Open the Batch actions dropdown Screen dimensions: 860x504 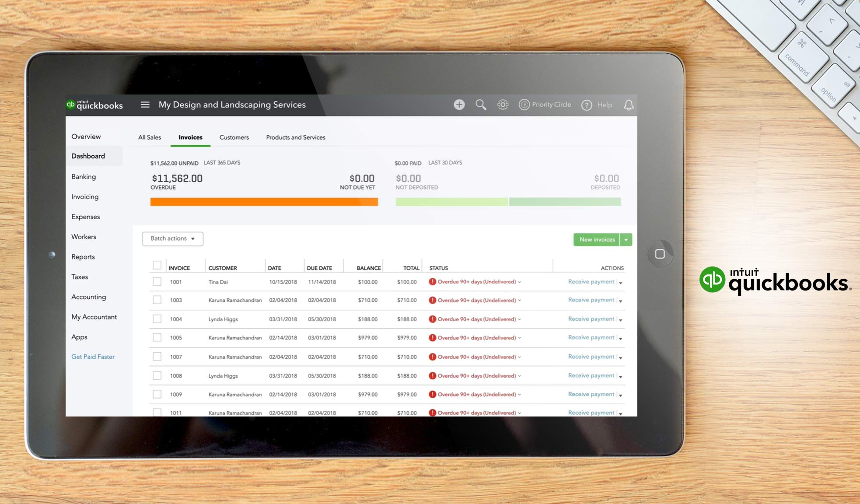pos(172,239)
